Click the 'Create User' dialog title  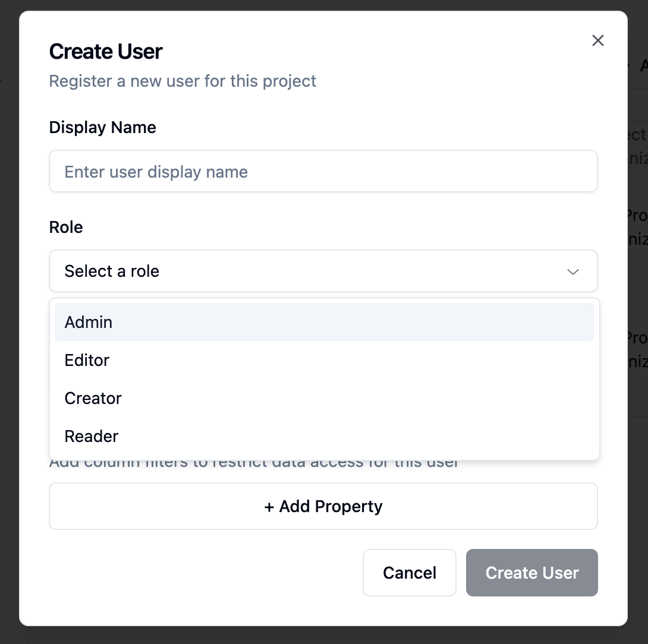[106, 52]
